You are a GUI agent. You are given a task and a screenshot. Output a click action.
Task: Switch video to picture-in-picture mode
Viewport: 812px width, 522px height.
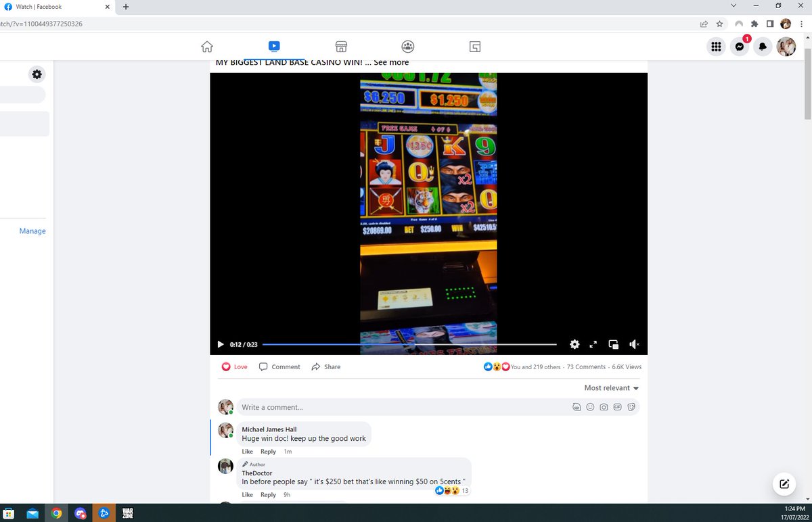click(x=614, y=344)
